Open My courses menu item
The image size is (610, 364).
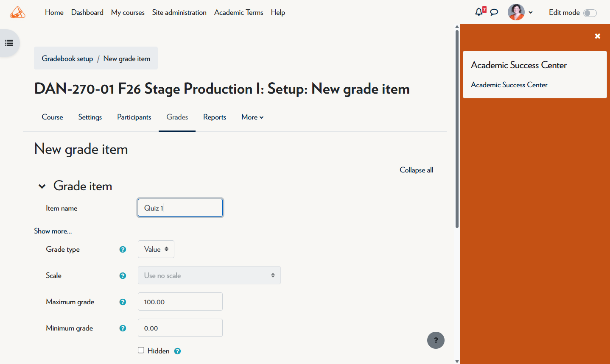(x=128, y=12)
